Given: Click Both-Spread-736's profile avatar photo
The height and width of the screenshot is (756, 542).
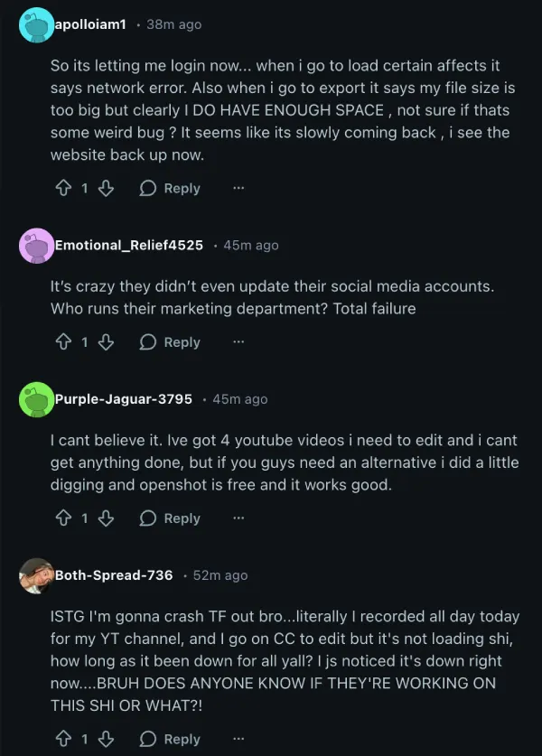Looking at the screenshot, I should click(x=36, y=575).
